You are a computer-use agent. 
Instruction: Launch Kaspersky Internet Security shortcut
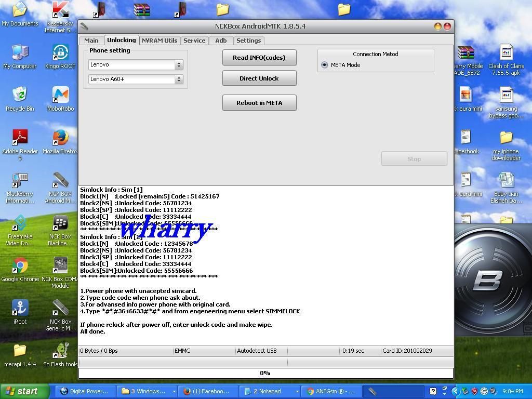(60, 17)
